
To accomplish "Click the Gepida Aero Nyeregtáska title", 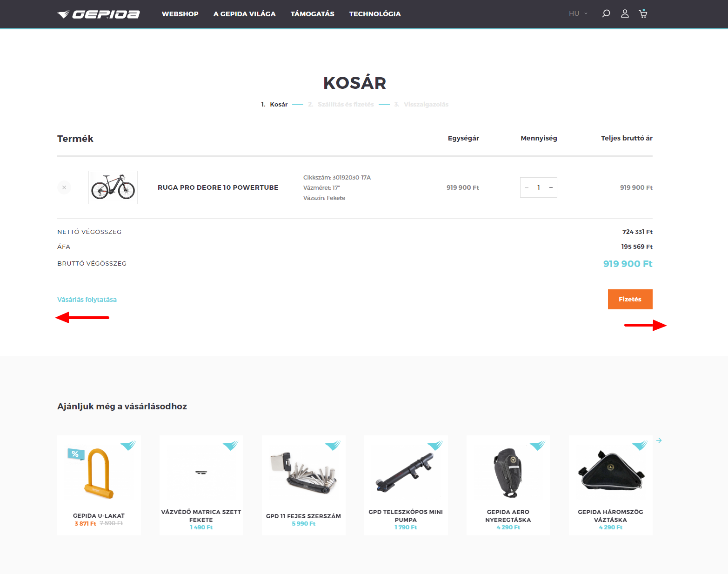I will (x=508, y=516).
